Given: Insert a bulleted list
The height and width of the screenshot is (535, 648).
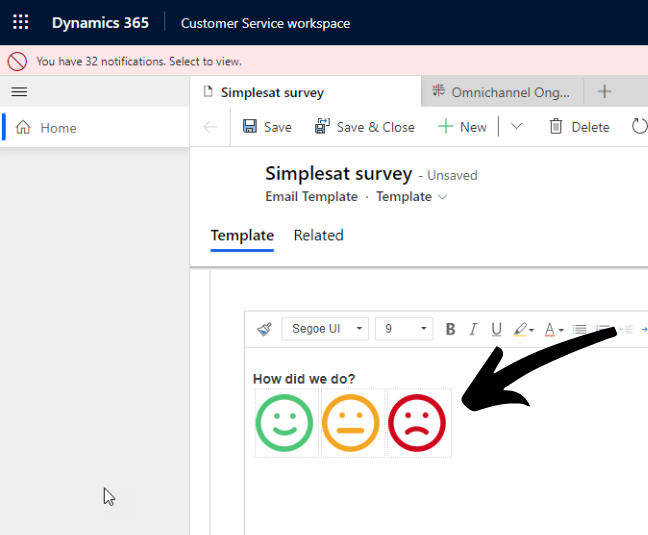Looking at the screenshot, I should [x=579, y=329].
